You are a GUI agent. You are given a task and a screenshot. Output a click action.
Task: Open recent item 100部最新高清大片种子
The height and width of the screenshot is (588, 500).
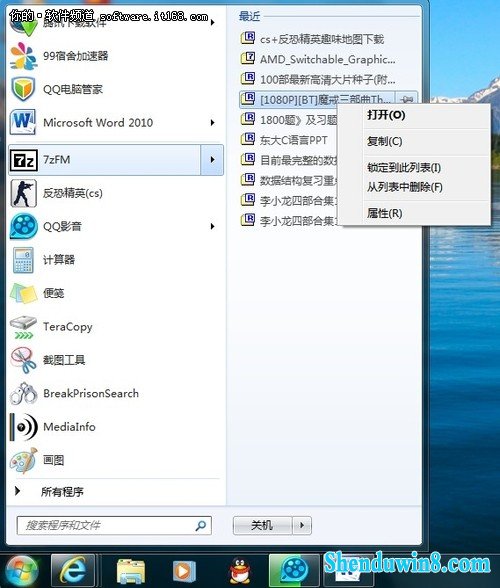pos(329,80)
